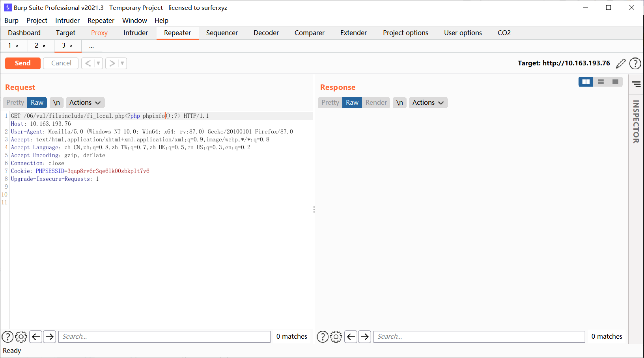The height and width of the screenshot is (358, 644).
Task: Switch to Dashboard tab
Action: point(24,33)
